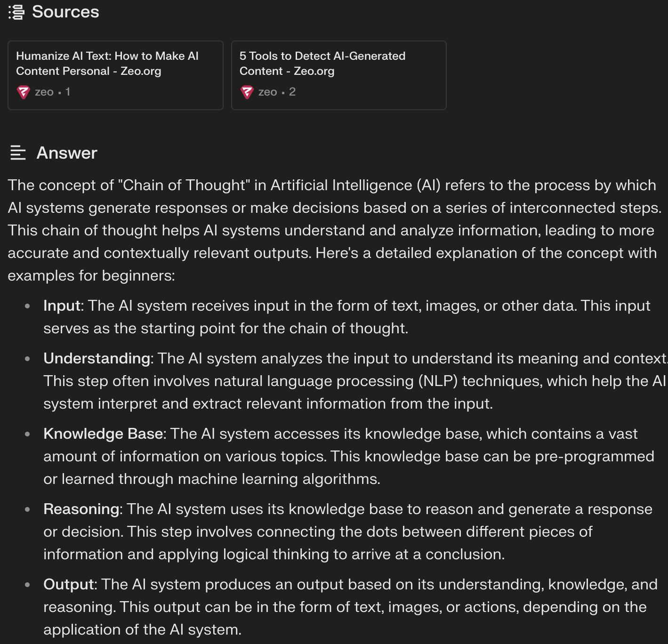The height and width of the screenshot is (644, 668).
Task: Open the Humanize AI Text source card
Action: (x=115, y=75)
